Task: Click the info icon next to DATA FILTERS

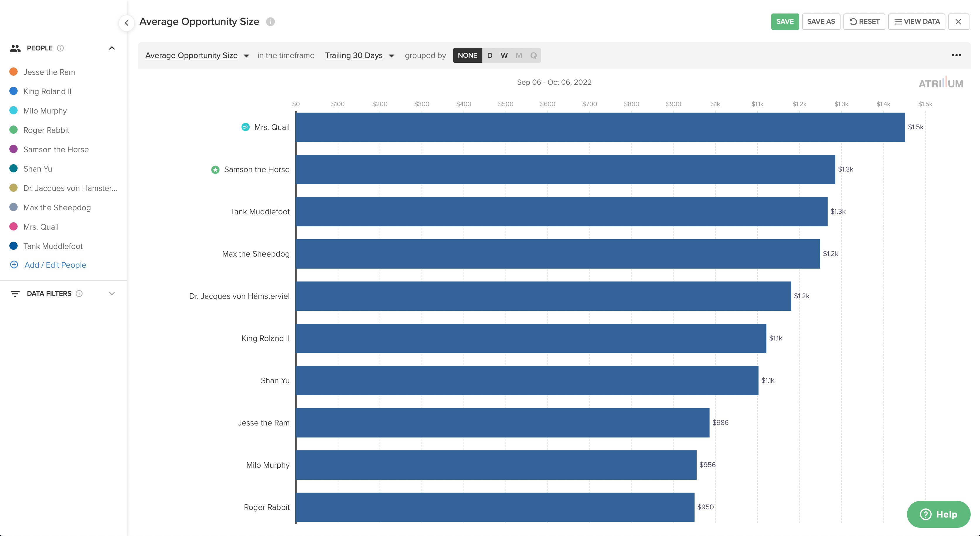Action: pos(79,294)
